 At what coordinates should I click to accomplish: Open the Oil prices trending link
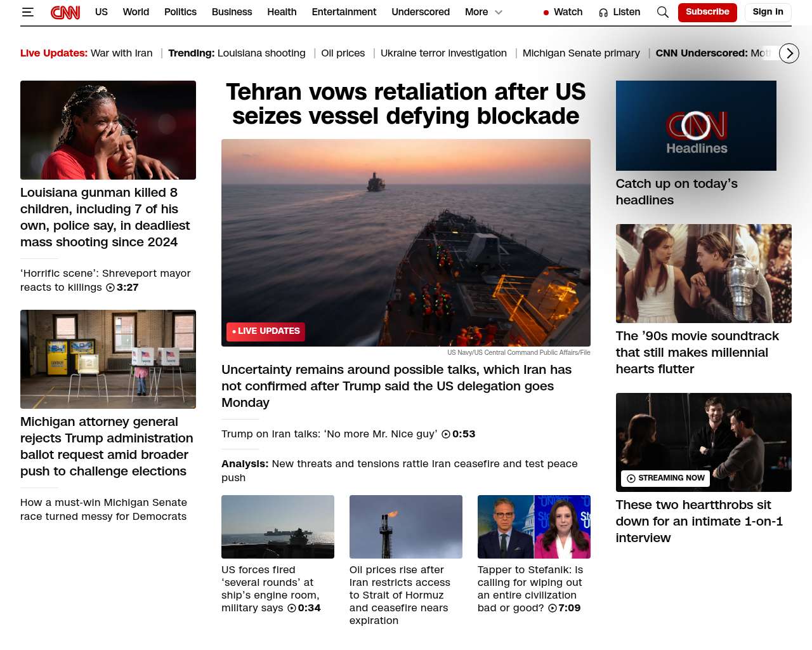click(343, 53)
